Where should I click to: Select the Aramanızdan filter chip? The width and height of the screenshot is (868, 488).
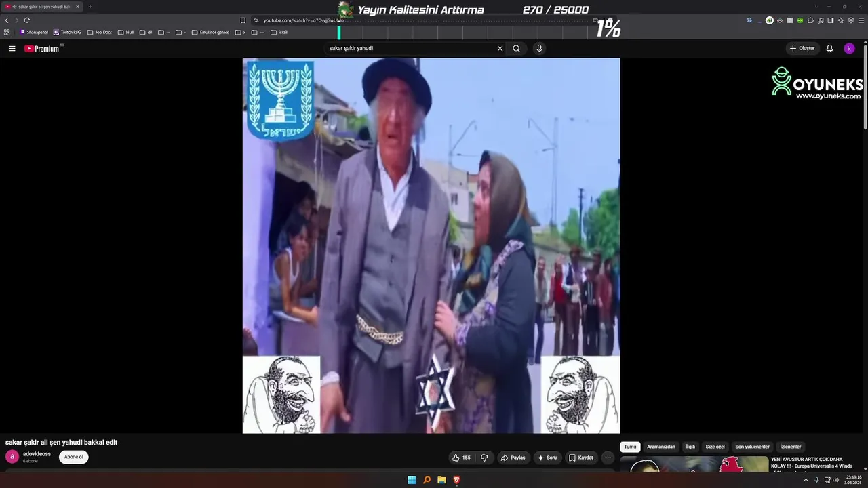click(661, 447)
